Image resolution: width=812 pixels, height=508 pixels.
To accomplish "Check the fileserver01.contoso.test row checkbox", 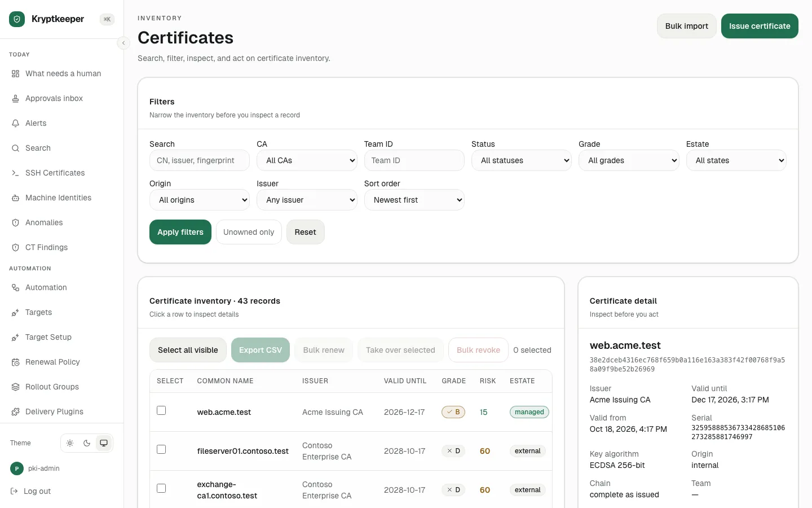I will point(161,449).
